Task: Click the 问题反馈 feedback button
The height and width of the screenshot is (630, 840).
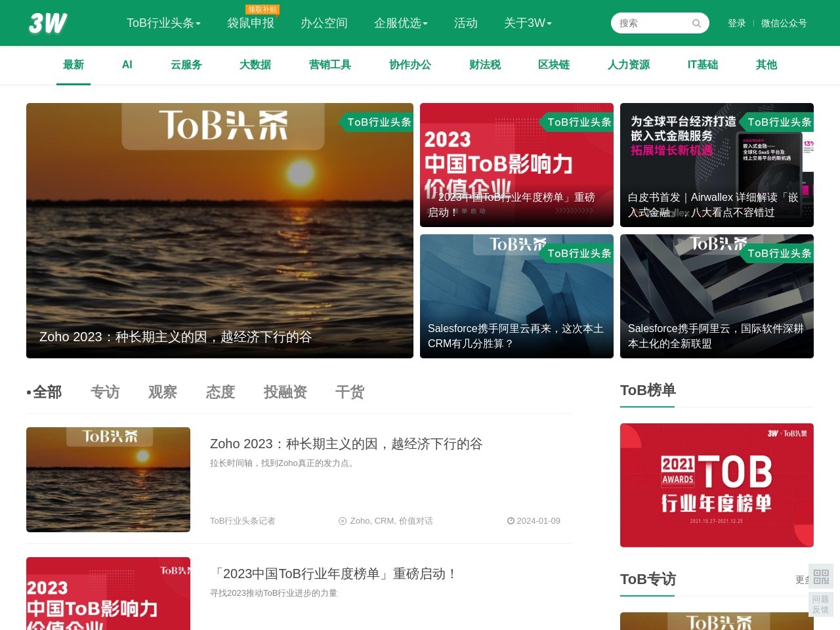Action: coord(821,604)
